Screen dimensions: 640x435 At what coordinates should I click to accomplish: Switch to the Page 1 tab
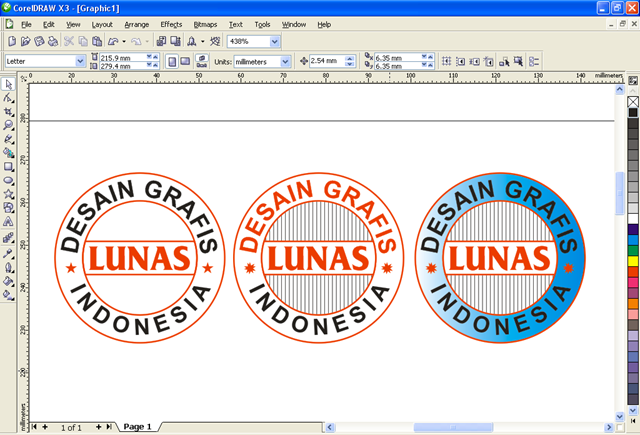(137, 427)
